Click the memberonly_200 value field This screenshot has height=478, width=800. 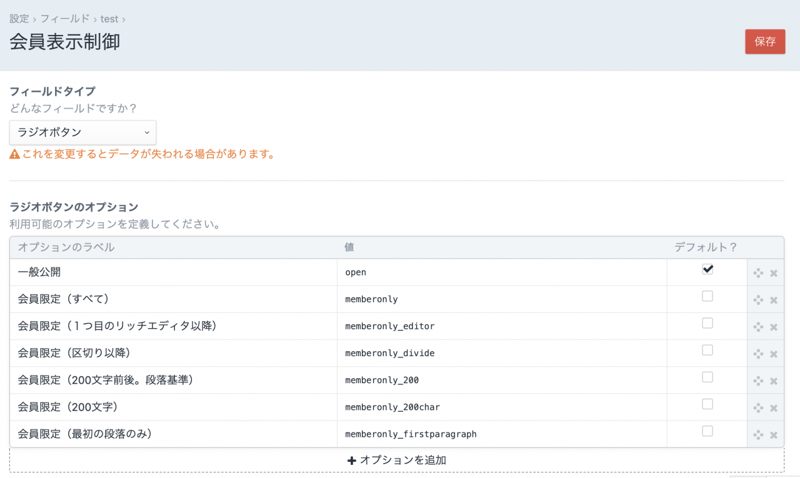coord(502,380)
